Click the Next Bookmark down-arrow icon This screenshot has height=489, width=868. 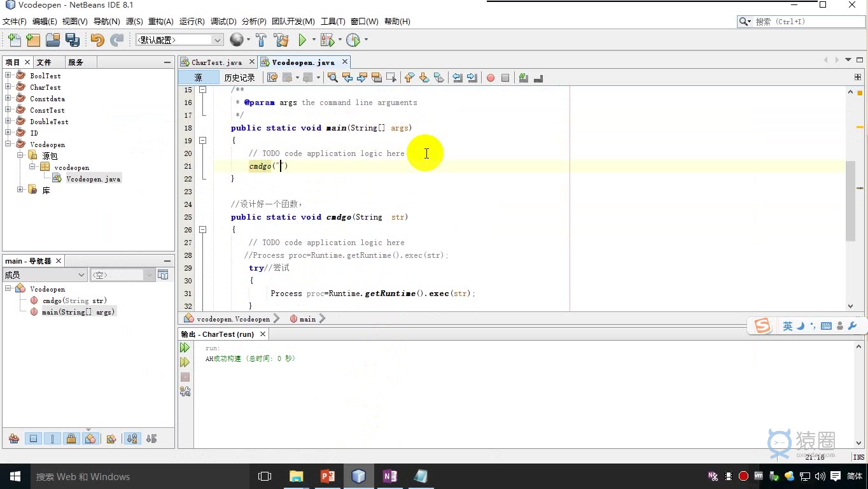[x=424, y=78]
